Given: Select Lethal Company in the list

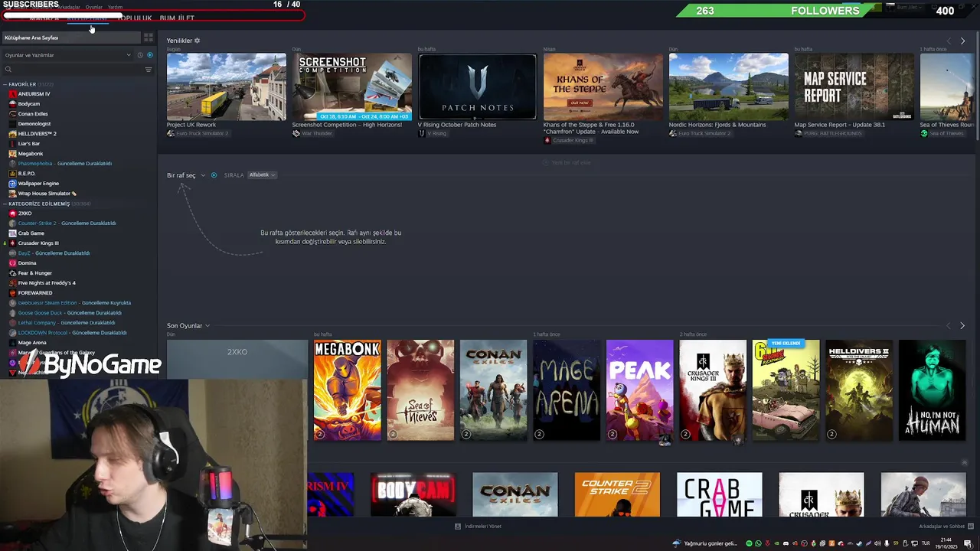Looking at the screenshot, I should [x=66, y=323].
